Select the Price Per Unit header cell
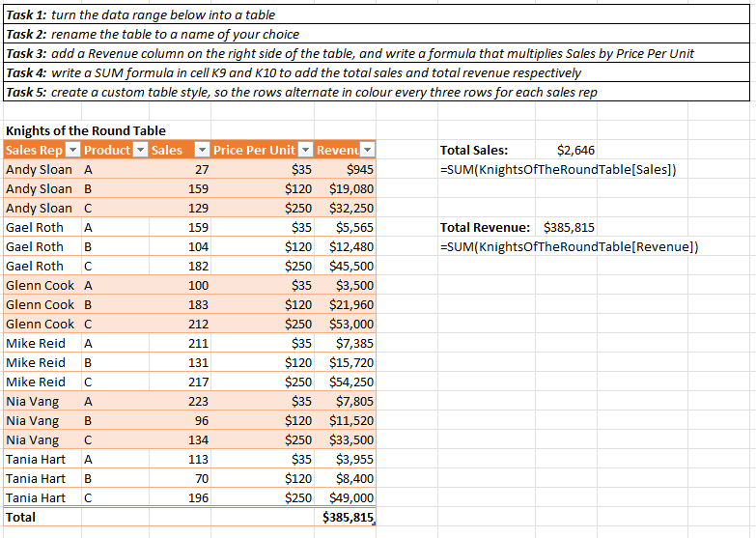This screenshot has width=756, height=538. click(x=263, y=150)
